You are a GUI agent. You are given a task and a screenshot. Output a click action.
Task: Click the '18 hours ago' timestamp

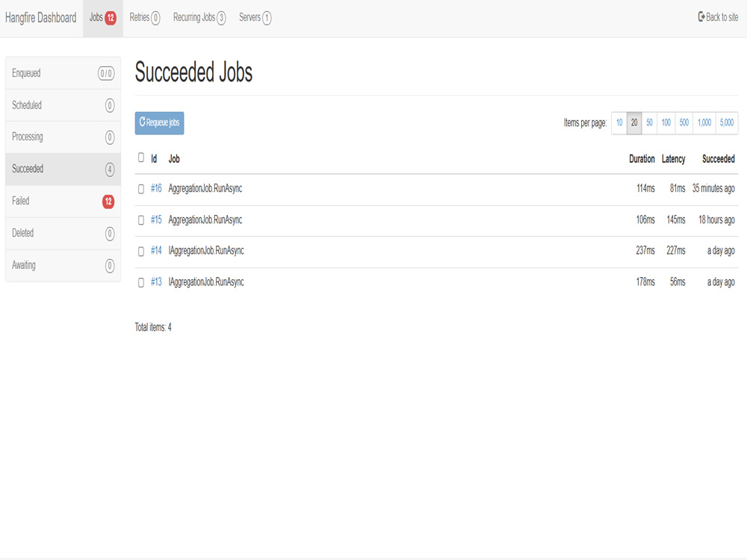[716, 220]
